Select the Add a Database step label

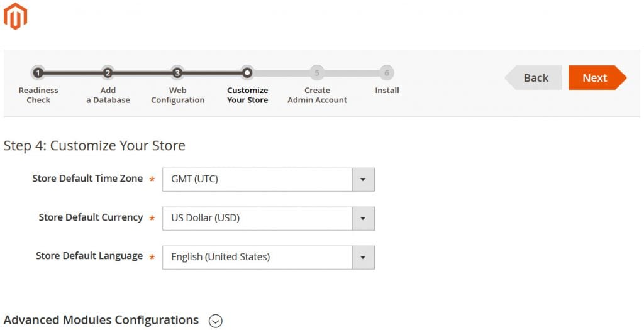pyautogui.click(x=108, y=95)
